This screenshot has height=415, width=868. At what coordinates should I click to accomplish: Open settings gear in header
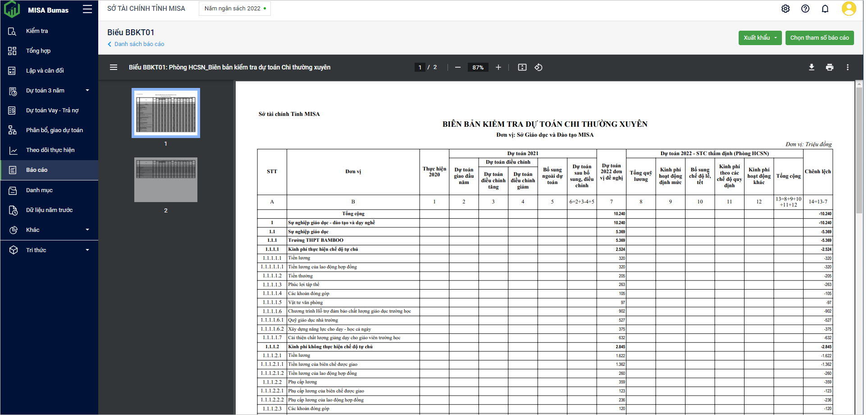pos(785,9)
